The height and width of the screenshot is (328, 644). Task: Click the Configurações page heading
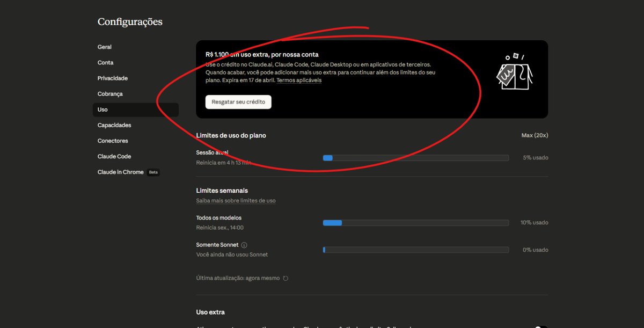click(130, 22)
